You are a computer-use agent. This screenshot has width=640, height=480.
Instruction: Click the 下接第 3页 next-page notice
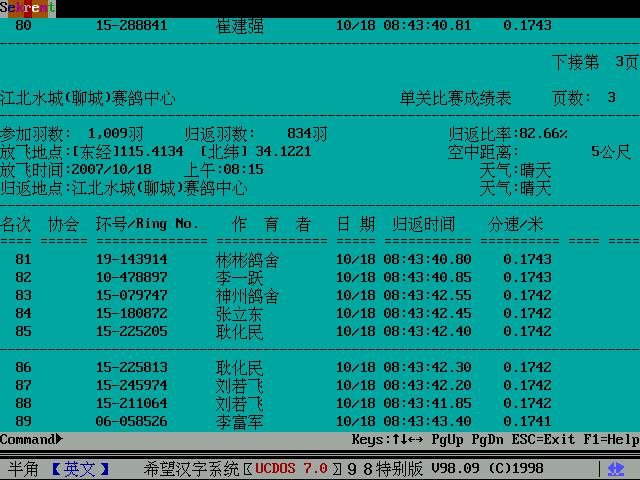click(x=594, y=62)
